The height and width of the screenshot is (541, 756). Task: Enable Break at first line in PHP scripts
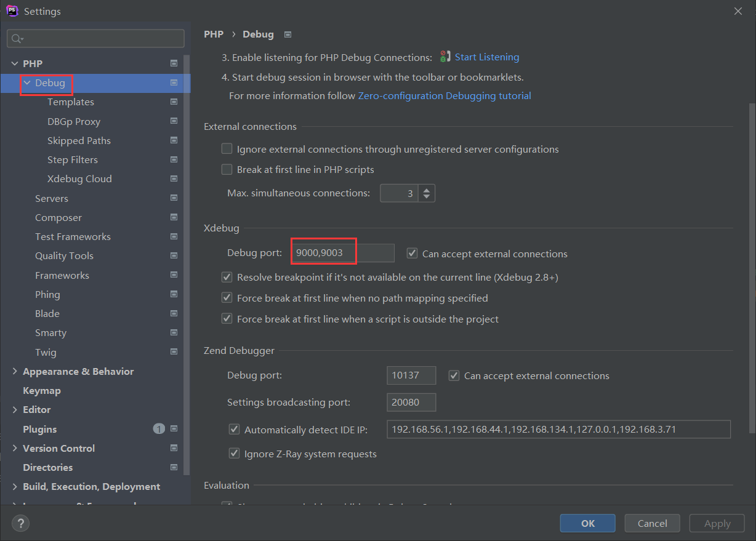[227, 169]
